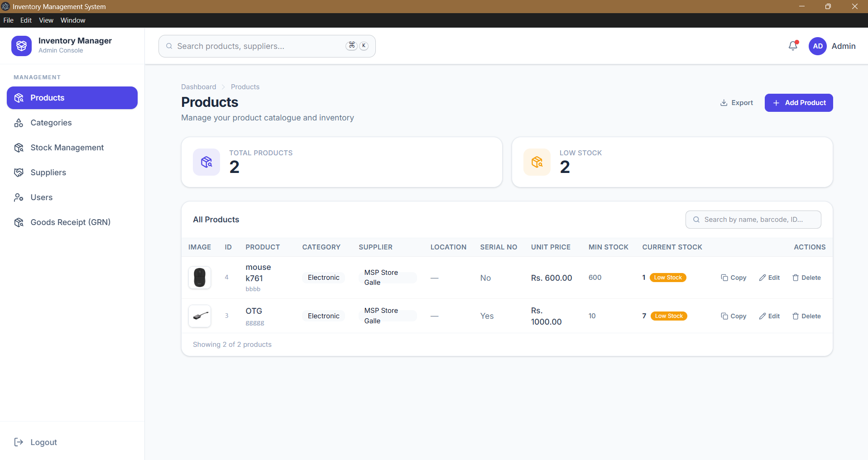Screen dimensions: 868x460
Task: Delete the OTG product row
Action: point(806,316)
